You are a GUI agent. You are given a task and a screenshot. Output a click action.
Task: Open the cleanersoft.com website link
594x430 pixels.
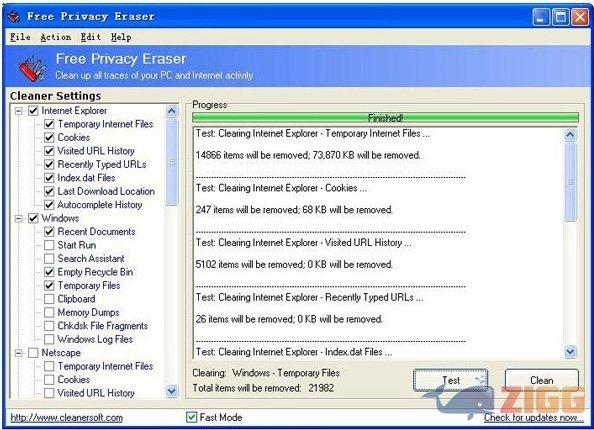pos(67,418)
